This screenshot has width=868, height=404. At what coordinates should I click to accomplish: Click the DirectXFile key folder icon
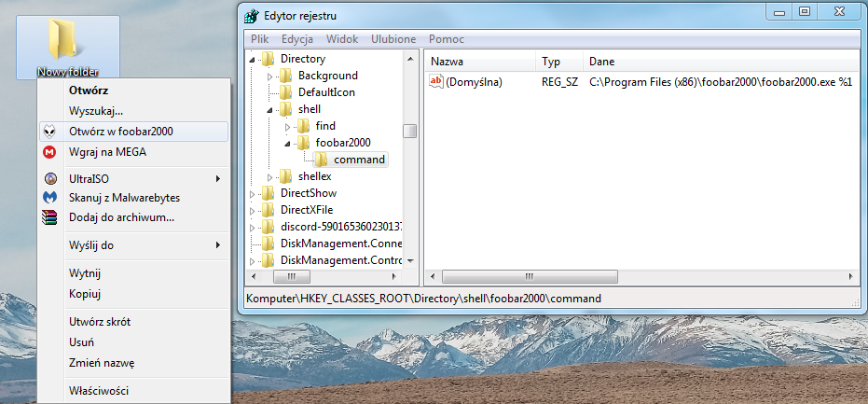pyautogui.click(x=268, y=210)
